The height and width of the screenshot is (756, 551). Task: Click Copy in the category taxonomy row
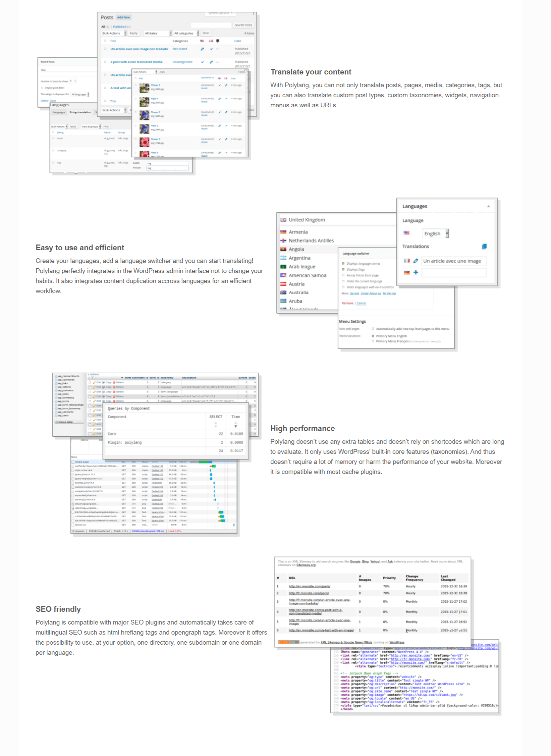pyautogui.click(x=107, y=382)
